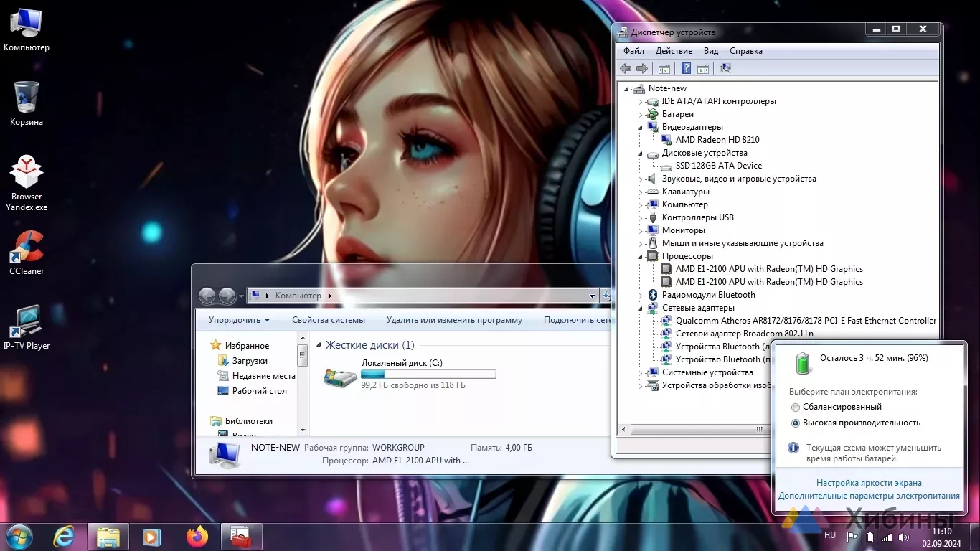Click the speaker volume tray icon
This screenshot has width=980, height=551.
tap(904, 537)
